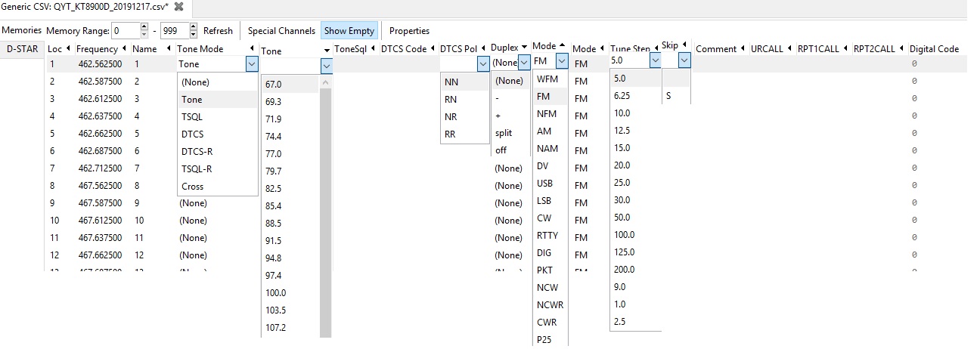
Task: Open the Skip dropdown arrow
Action: (684, 60)
